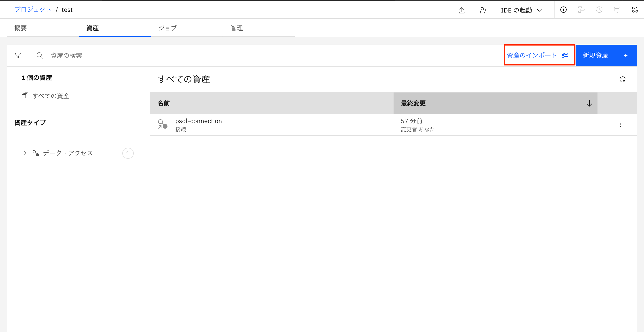Click the upload/export icon in the header

[462, 10]
